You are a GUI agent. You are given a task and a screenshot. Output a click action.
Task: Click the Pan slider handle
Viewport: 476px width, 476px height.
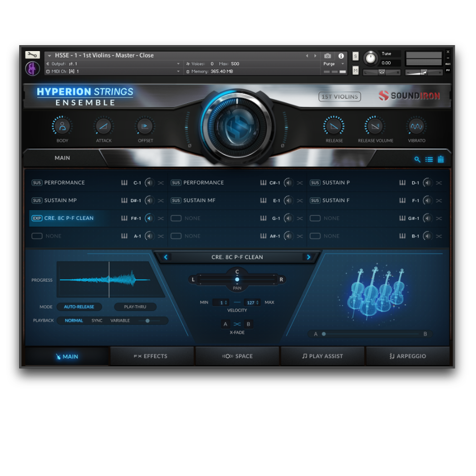(237, 280)
